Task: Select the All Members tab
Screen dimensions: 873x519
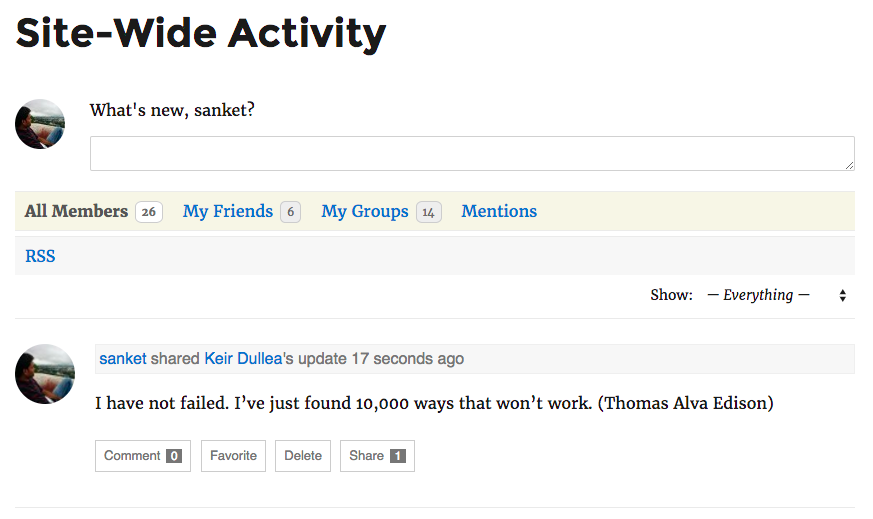Action: [76, 211]
